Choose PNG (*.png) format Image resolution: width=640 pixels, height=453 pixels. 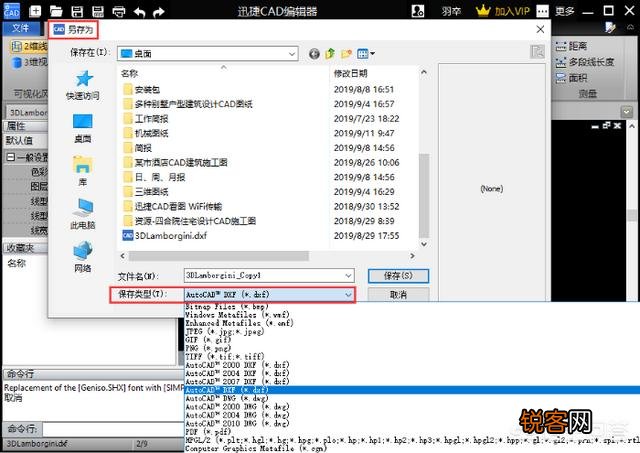[208, 348]
